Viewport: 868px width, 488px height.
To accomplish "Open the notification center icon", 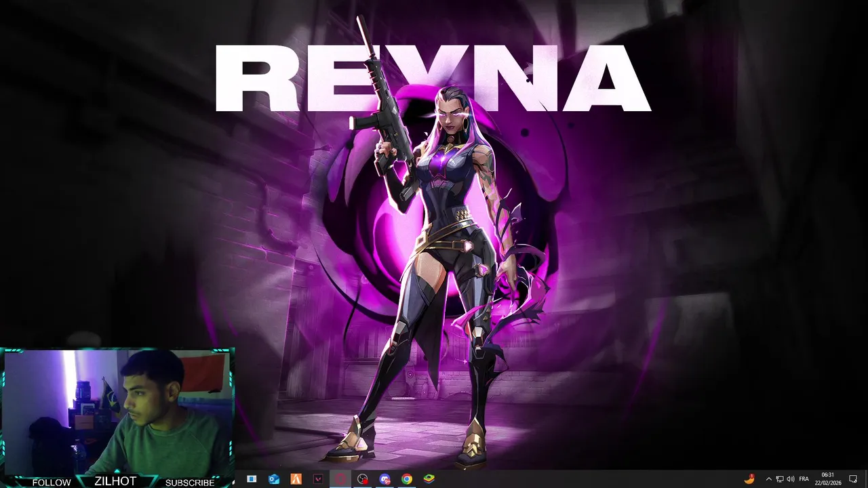I will pyautogui.click(x=853, y=479).
